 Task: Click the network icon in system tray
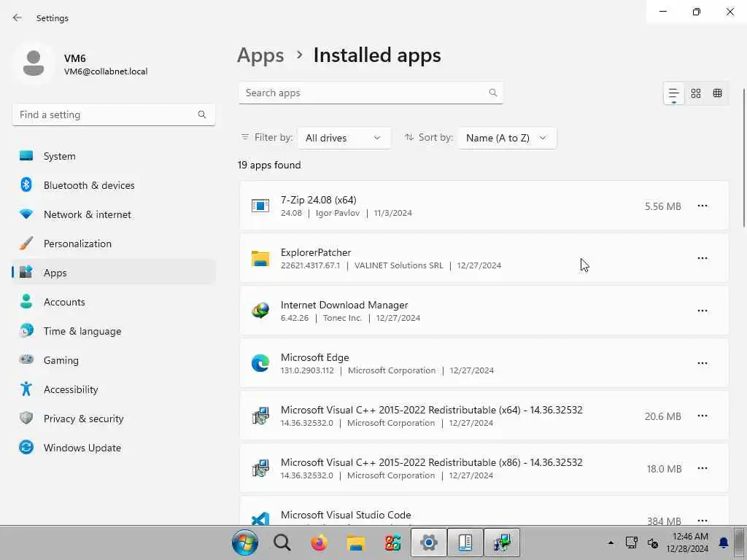pyautogui.click(x=631, y=542)
